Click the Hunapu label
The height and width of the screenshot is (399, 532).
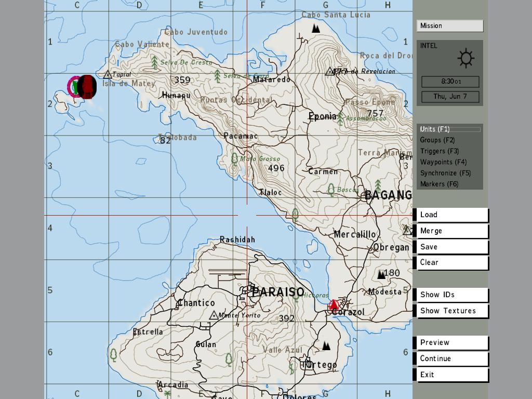(176, 96)
